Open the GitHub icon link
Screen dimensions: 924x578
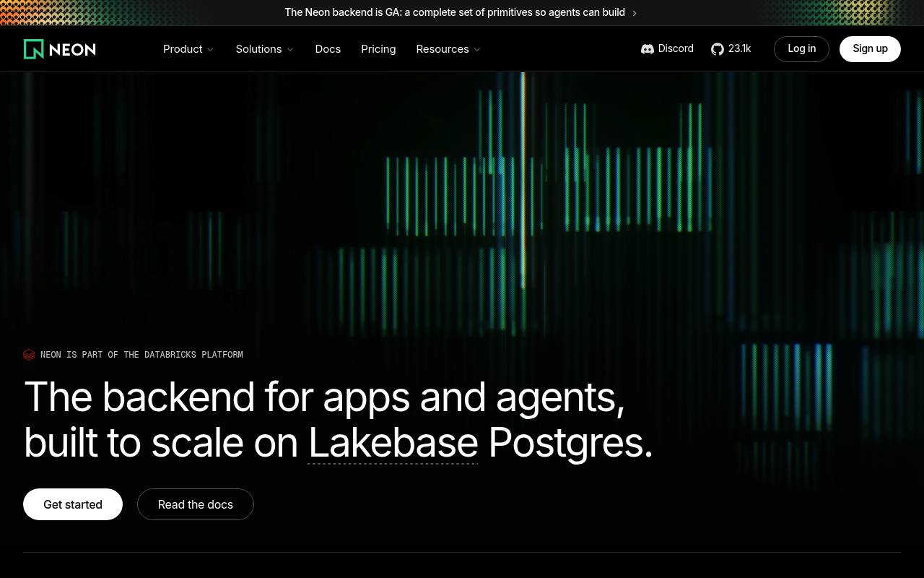[x=718, y=49]
